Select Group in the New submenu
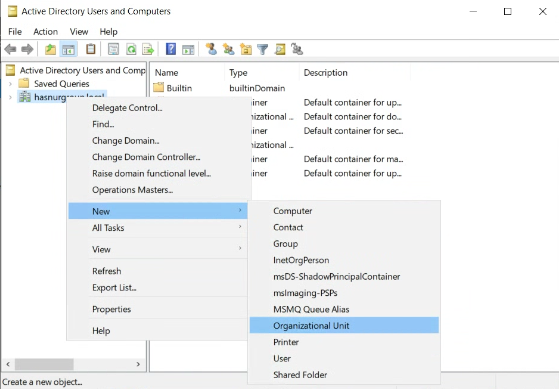This screenshot has width=559, height=389. click(x=344, y=244)
